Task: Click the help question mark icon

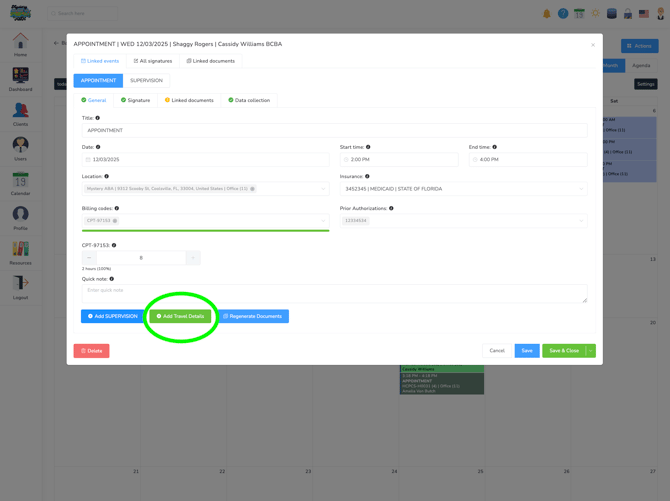Action: coord(563,14)
